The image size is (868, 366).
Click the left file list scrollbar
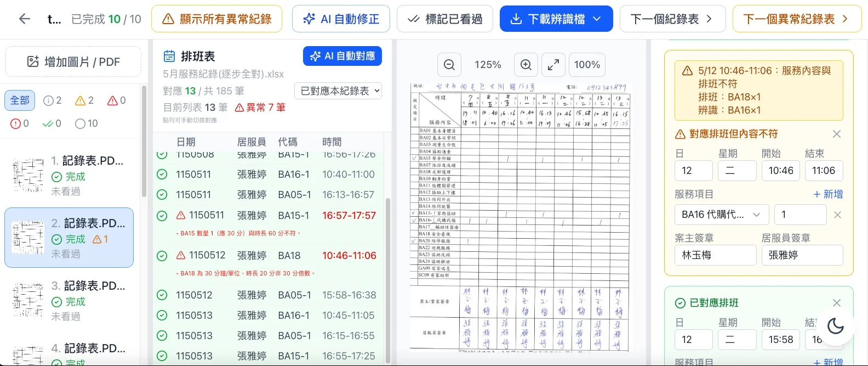[144, 142]
